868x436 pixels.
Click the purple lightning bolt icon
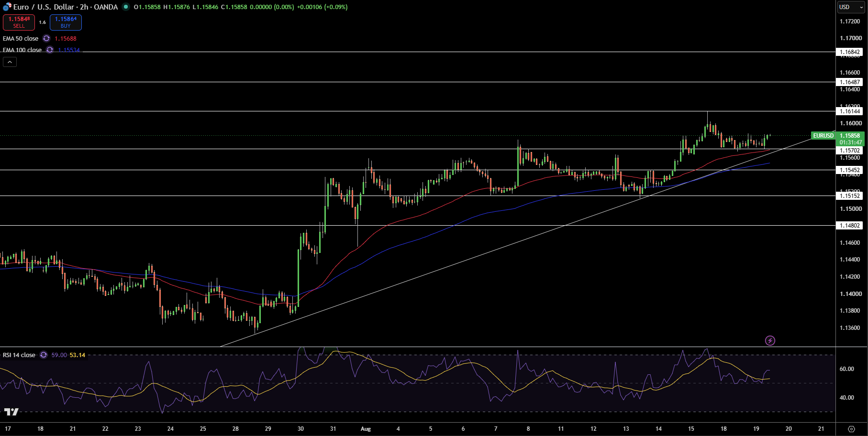coord(770,340)
